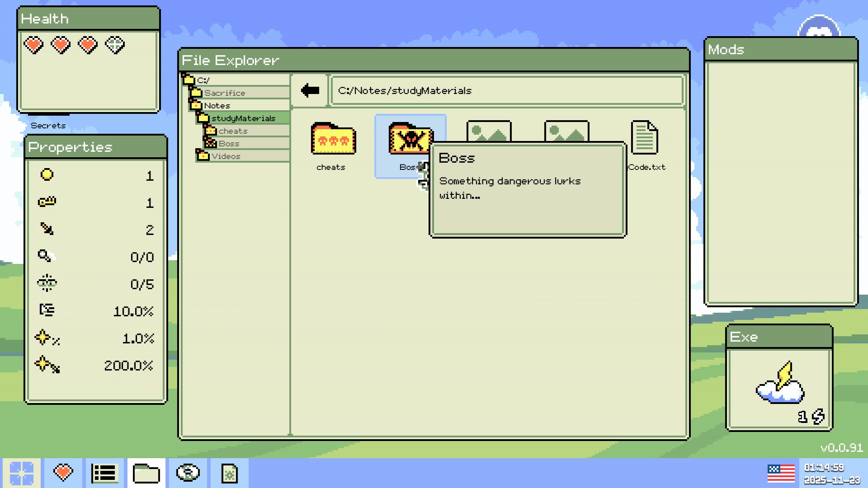Open the start menu grid button
The height and width of the screenshot is (488, 868).
(21, 473)
